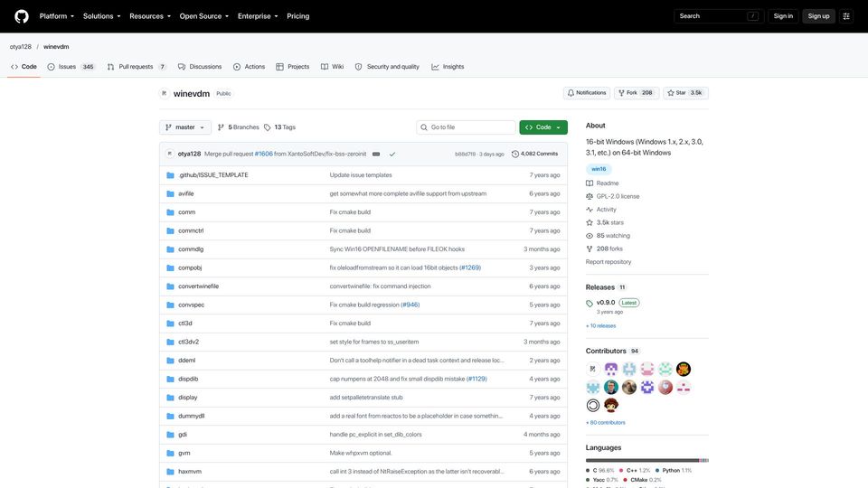Click the bell icon in Notifications
Screen dimensions: 868x488
tap(571, 93)
